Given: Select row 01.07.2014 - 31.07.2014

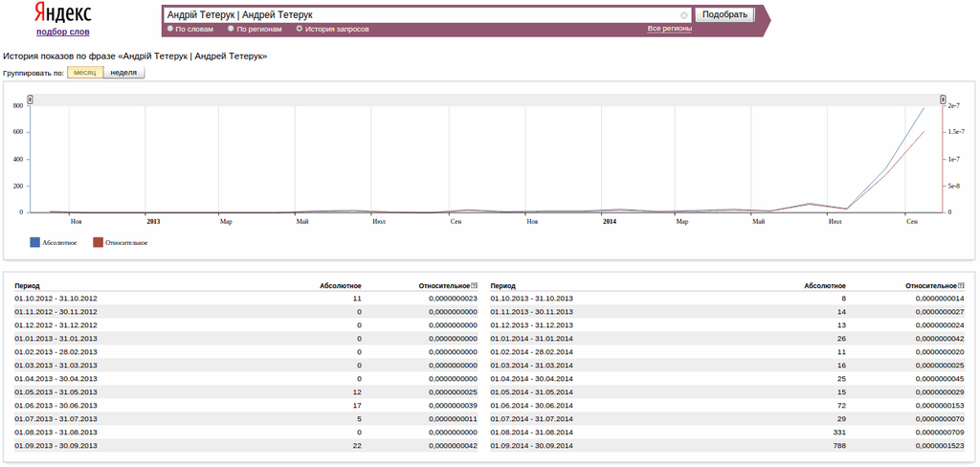Looking at the screenshot, I should coord(727,419).
